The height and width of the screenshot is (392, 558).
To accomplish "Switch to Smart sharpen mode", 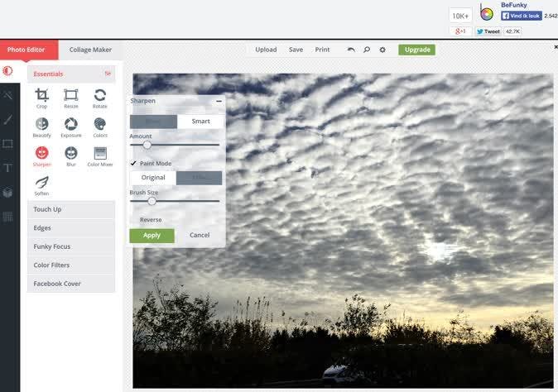I will [x=200, y=122].
